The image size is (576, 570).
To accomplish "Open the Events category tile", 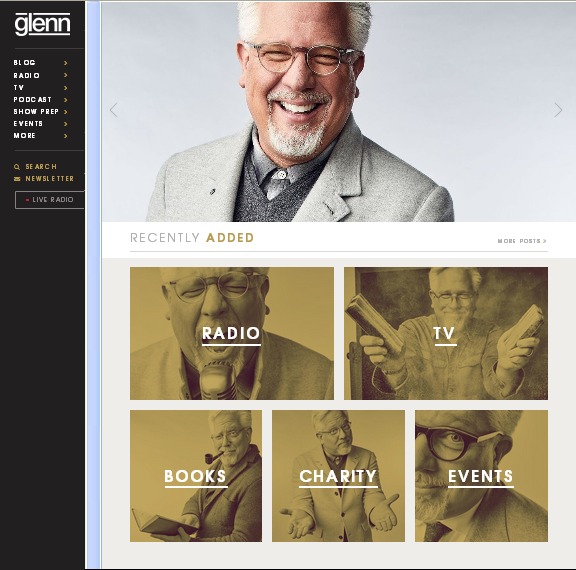I will click(x=481, y=476).
